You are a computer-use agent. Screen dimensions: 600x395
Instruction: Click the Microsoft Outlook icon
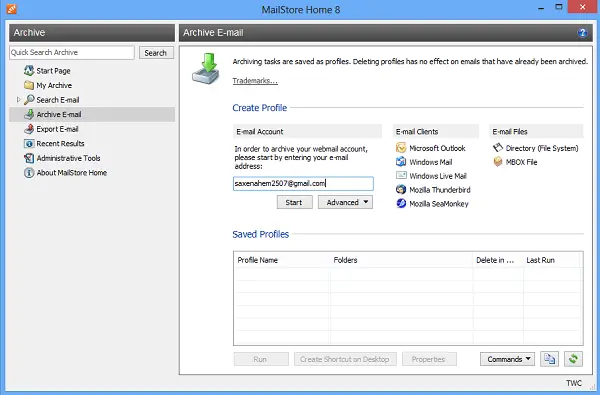(401, 148)
